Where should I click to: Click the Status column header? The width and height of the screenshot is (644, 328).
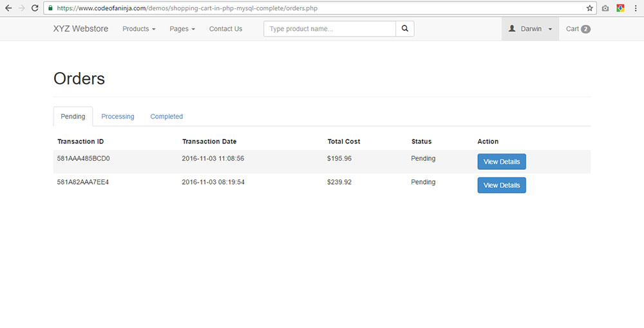click(421, 141)
